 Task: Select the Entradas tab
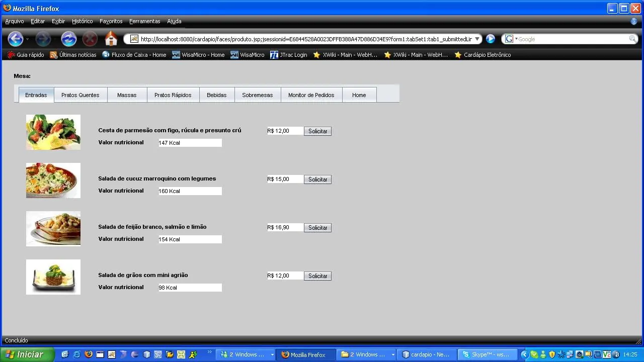pyautogui.click(x=36, y=95)
